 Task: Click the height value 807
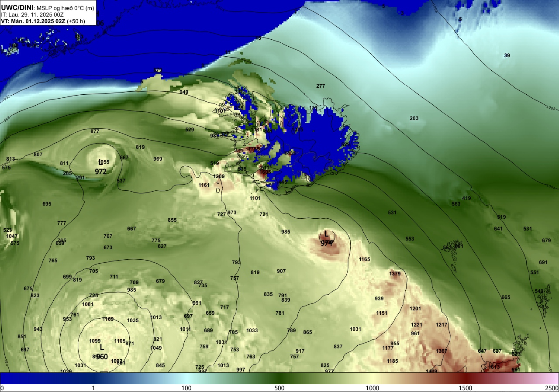[38, 155]
